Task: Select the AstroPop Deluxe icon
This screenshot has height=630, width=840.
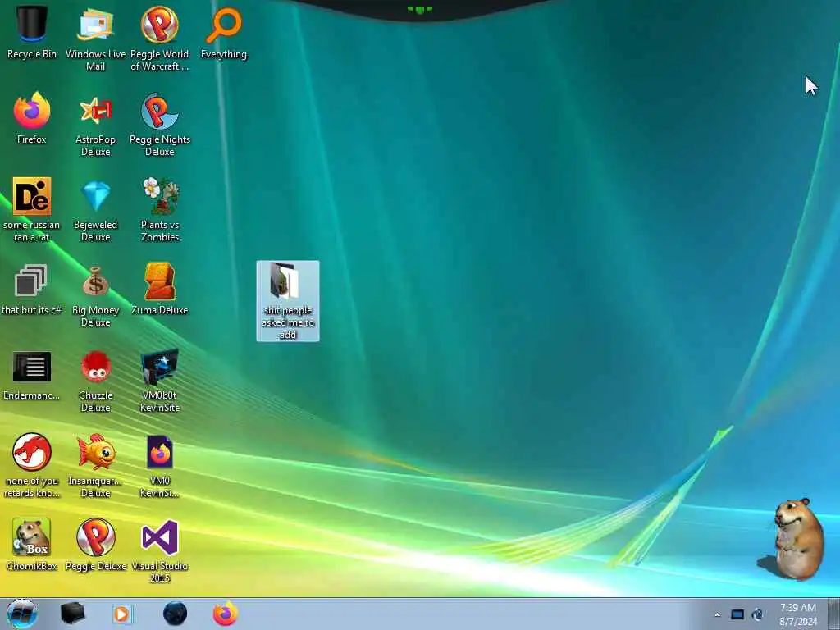Action: [95, 125]
